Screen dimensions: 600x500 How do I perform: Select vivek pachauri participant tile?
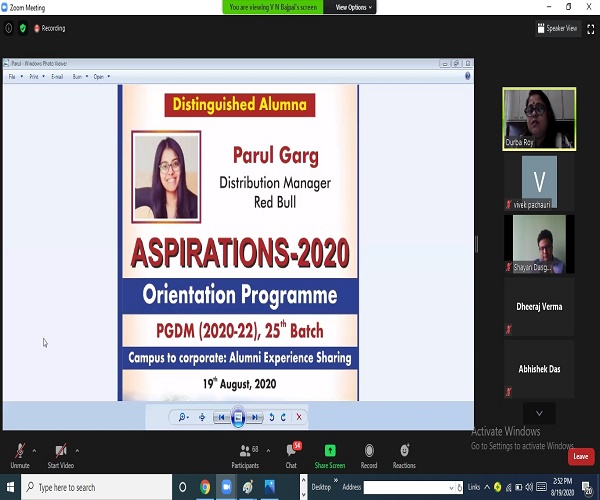click(x=539, y=182)
